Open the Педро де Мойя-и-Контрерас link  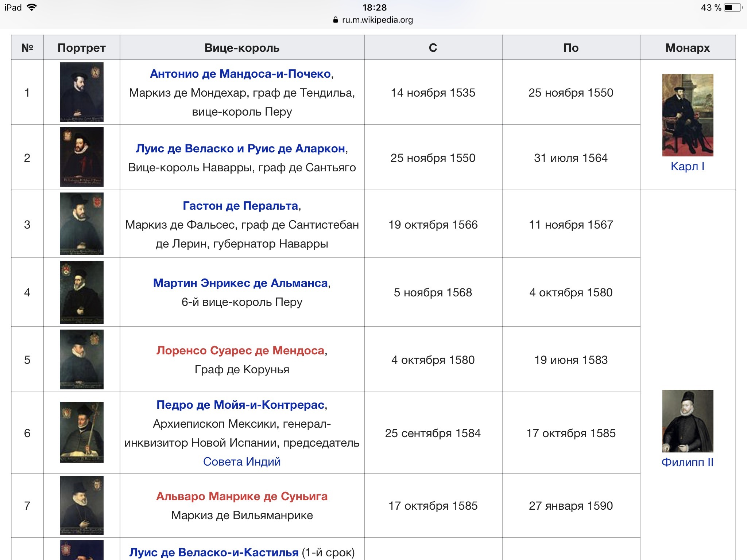(240, 405)
